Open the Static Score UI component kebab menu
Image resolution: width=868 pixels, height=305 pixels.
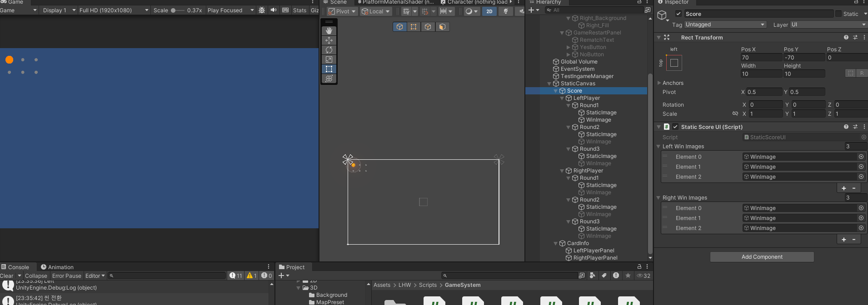pyautogui.click(x=864, y=127)
